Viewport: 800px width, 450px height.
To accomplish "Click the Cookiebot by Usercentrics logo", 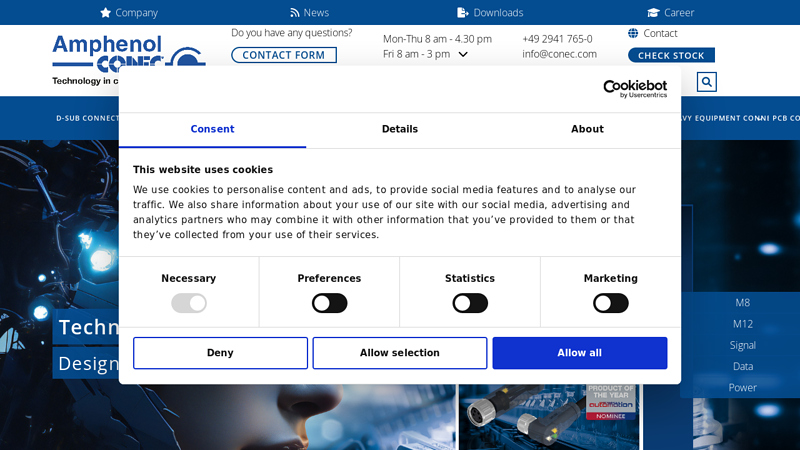I will pos(635,89).
